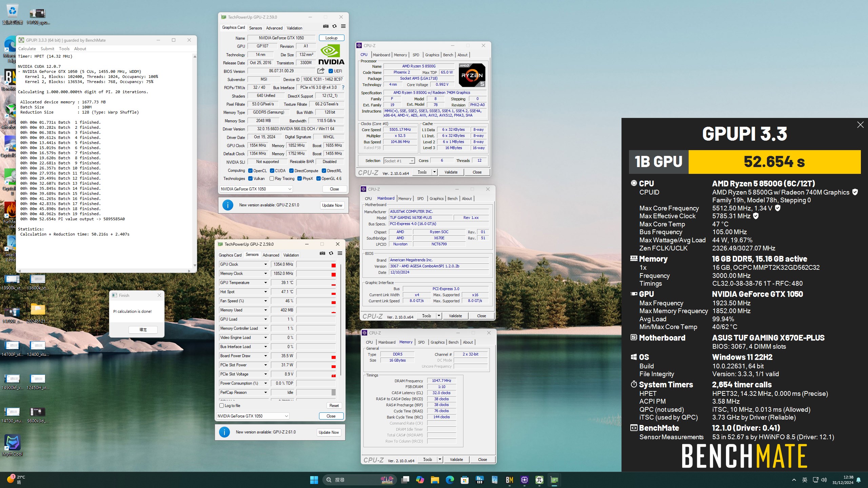This screenshot has height=488, width=868.
Task: Select the 14700_cpu desktop file icon
Action: (38, 16)
